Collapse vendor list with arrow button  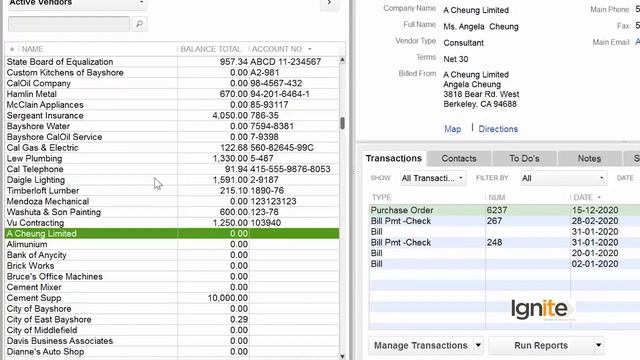click(x=329, y=4)
